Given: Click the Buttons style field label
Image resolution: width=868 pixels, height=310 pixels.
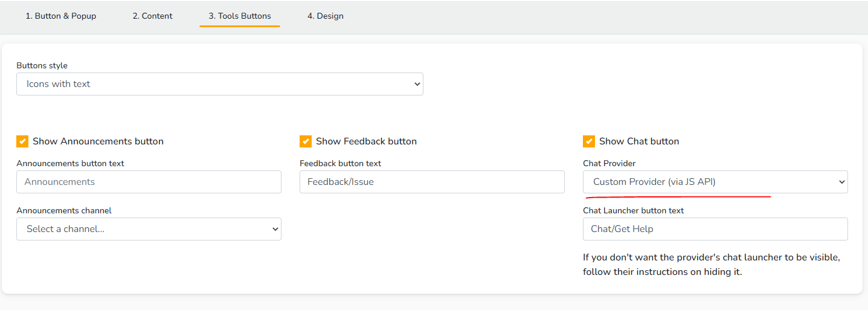Looking at the screenshot, I should pyautogui.click(x=42, y=65).
